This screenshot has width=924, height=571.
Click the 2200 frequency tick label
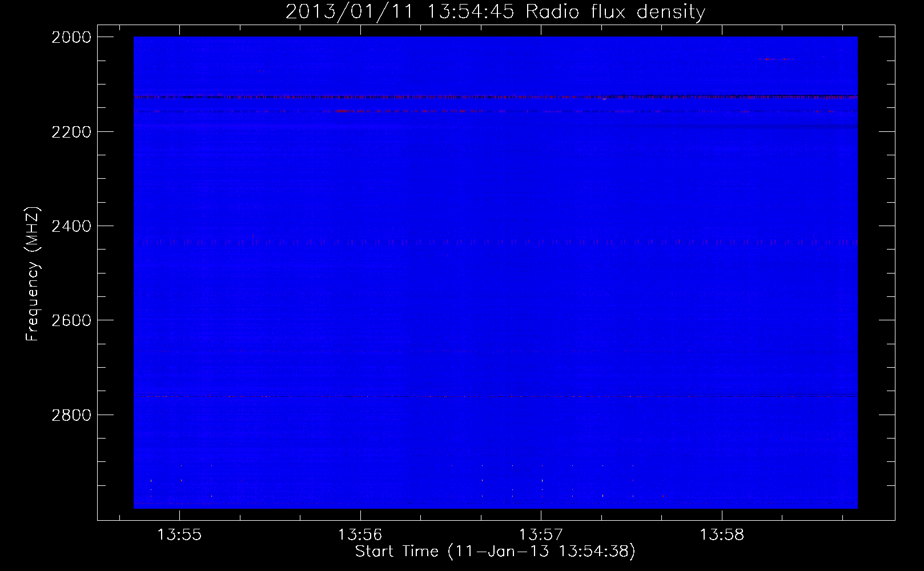71,132
